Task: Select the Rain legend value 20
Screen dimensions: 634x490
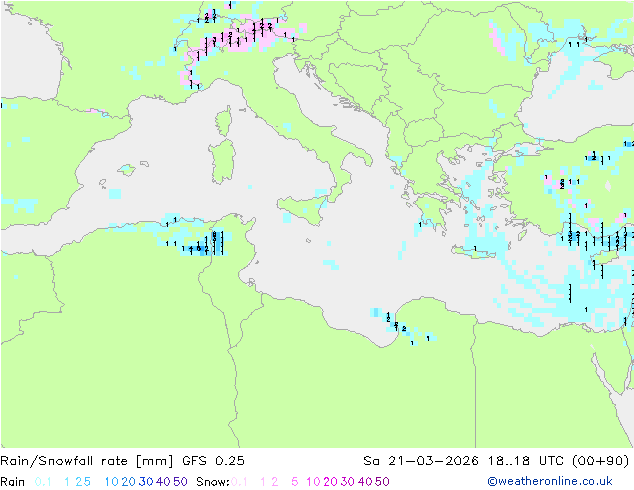Action: (128, 482)
